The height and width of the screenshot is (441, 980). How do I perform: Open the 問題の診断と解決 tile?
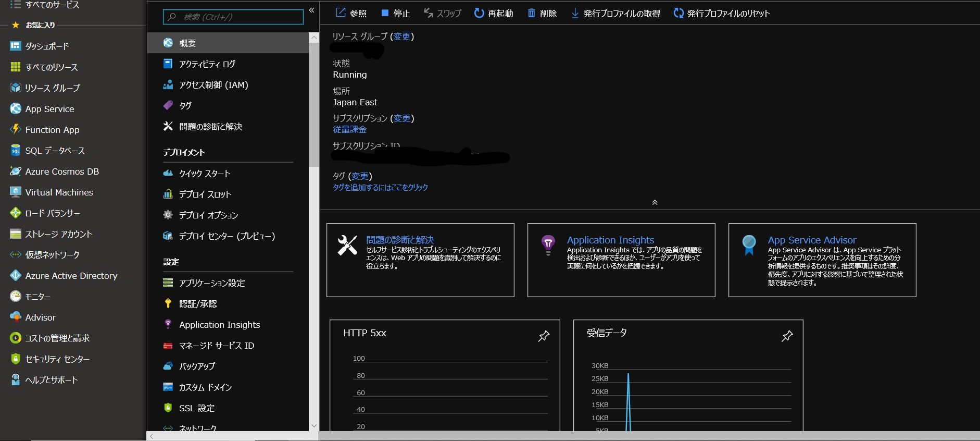point(420,260)
